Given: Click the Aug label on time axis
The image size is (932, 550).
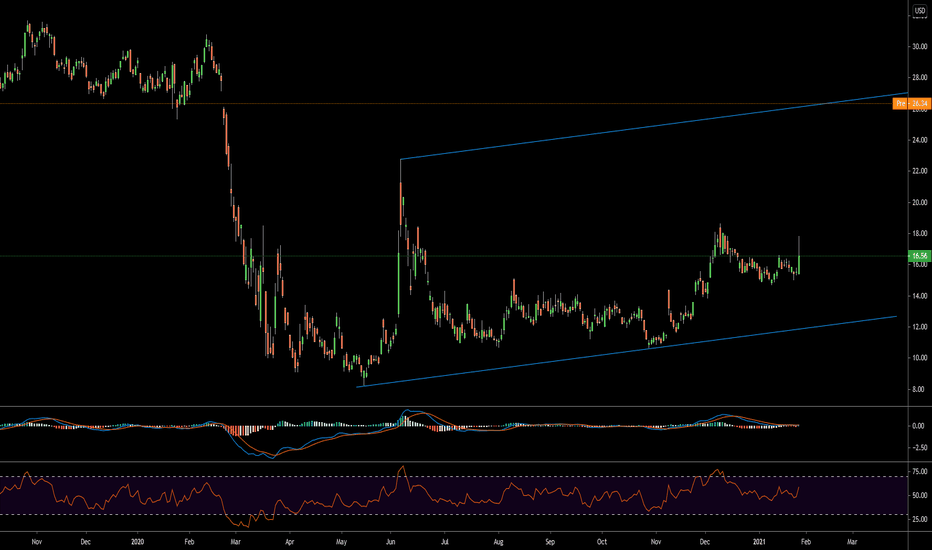Looking at the screenshot, I should click(498, 542).
